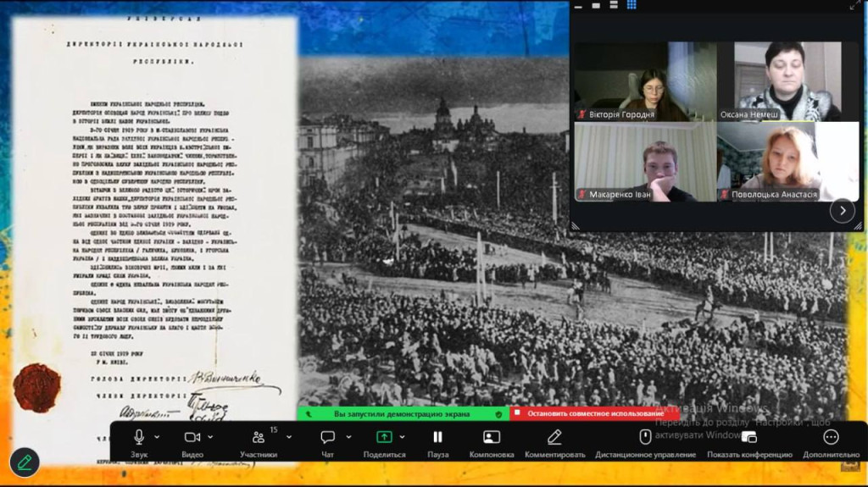
Task: Mute the microphone with the Звук button
Action: click(138, 437)
